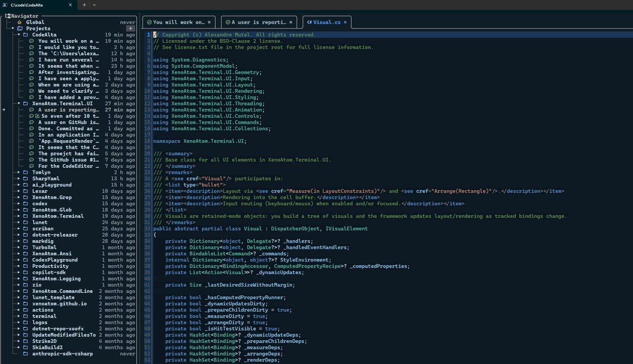The width and height of the screenshot is (633, 364).
Task: Expand the XenoAtom.Grep project
Action: (x=19, y=197)
